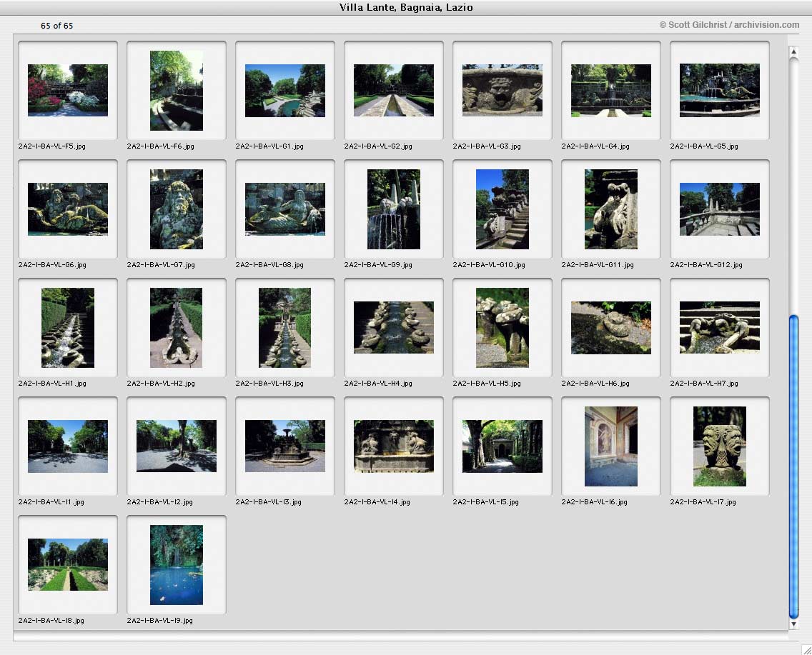The height and width of the screenshot is (655, 812).
Task: Select the 2A2-I-BA-VL-I5.jpg thumbnail
Action: tap(502, 446)
